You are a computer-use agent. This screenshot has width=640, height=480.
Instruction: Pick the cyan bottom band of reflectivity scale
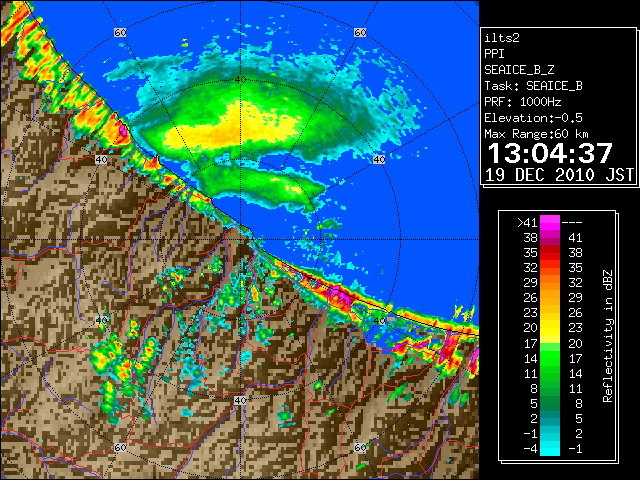point(550,448)
